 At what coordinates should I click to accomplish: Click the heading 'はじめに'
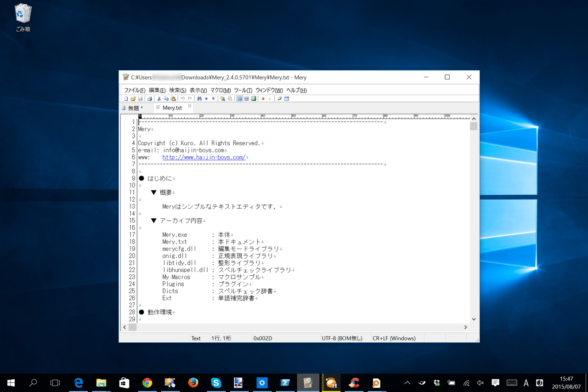click(160, 178)
